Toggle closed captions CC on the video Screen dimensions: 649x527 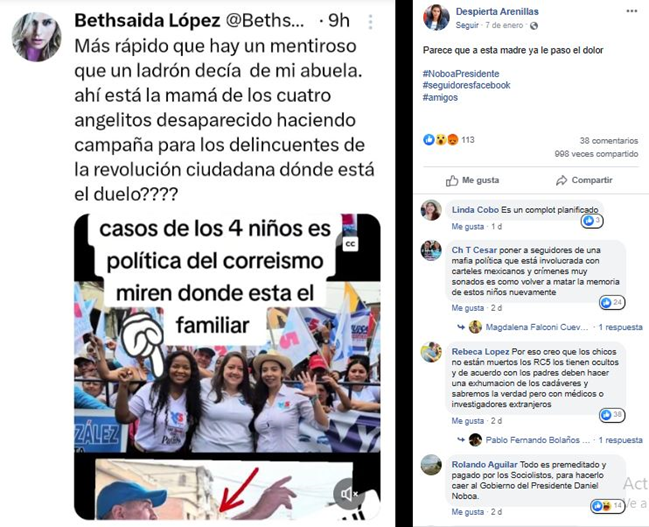(350, 244)
